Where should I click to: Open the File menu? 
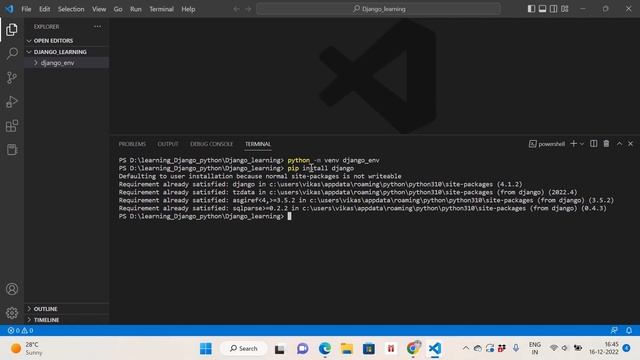click(26, 9)
